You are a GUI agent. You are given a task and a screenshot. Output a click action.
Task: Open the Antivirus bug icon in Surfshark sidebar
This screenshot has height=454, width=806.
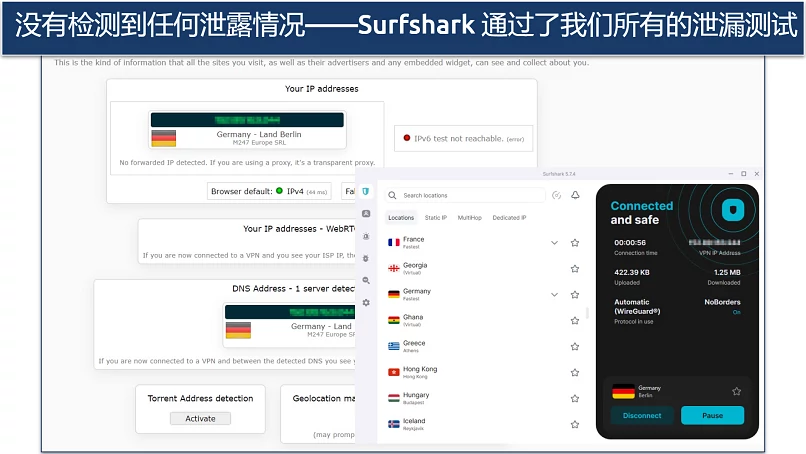(x=366, y=258)
